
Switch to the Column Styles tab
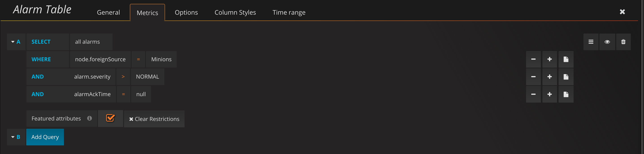pos(235,12)
